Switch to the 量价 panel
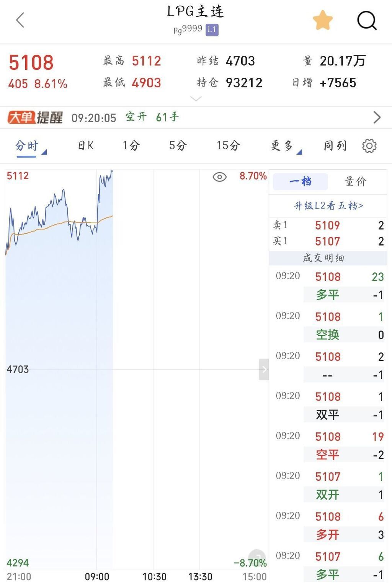 pyautogui.click(x=356, y=182)
